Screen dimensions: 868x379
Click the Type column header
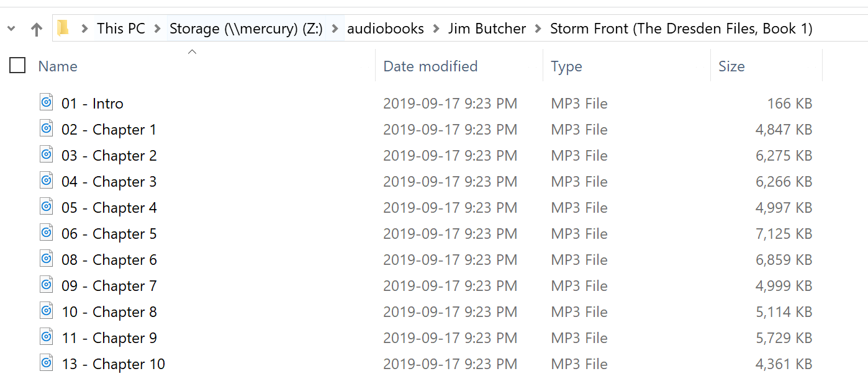(x=566, y=66)
